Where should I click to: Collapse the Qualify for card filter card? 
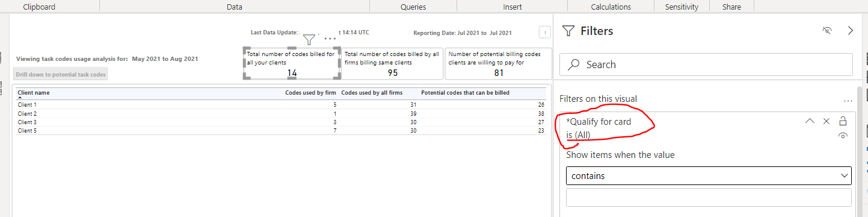pos(810,121)
